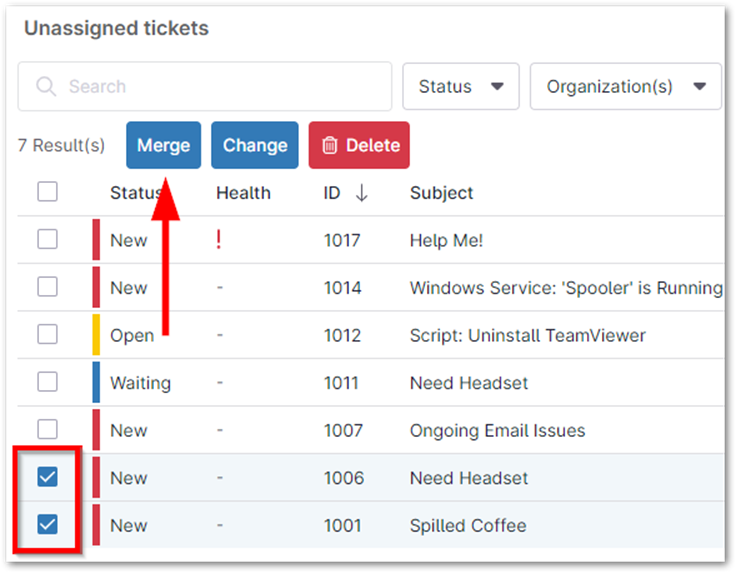Screen dimensions: 736x573
Task: Sort tickets by the Status column
Action: point(135,193)
